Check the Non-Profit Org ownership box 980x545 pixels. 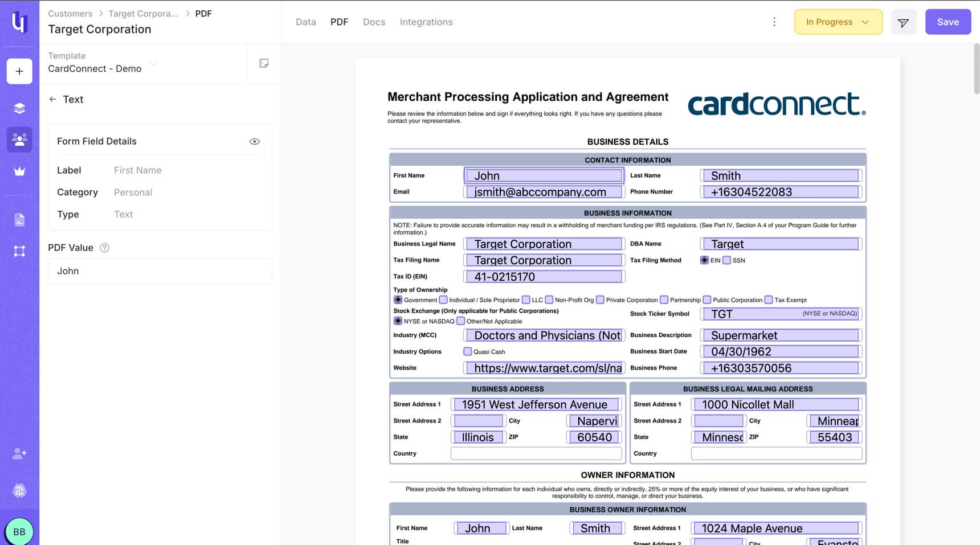click(x=549, y=300)
